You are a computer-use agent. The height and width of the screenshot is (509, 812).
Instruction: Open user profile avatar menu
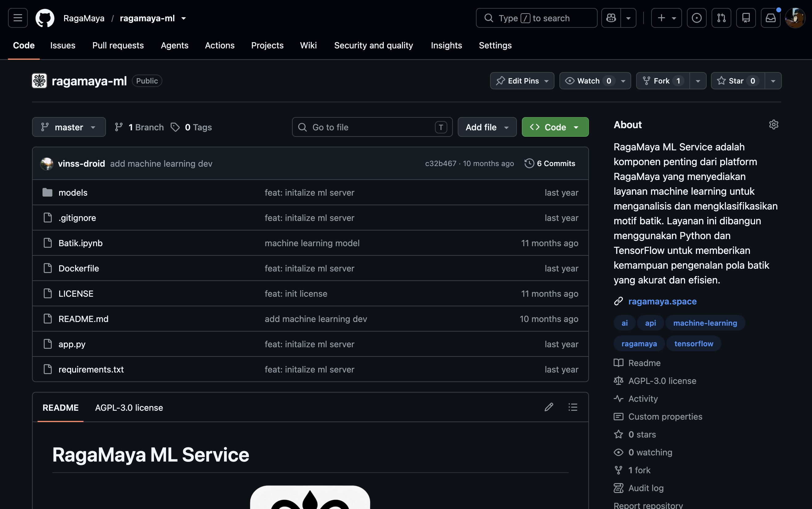pyautogui.click(x=795, y=18)
